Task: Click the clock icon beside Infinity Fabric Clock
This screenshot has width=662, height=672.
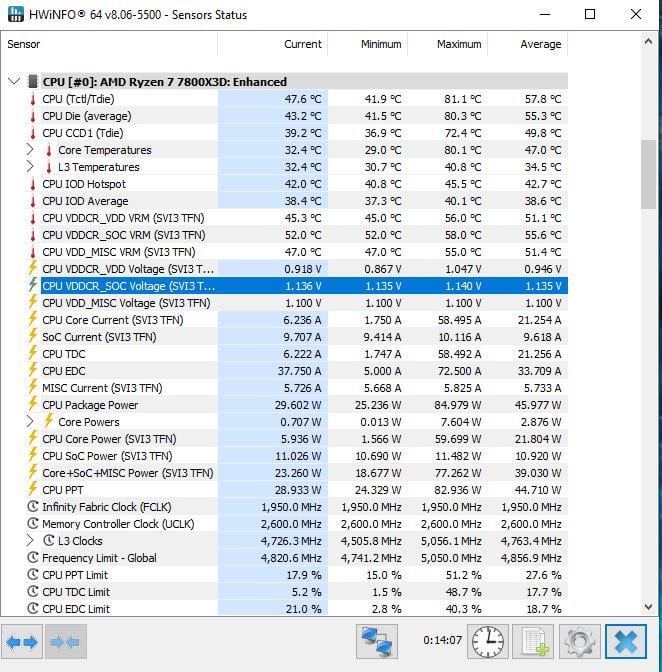Action: click(33, 507)
